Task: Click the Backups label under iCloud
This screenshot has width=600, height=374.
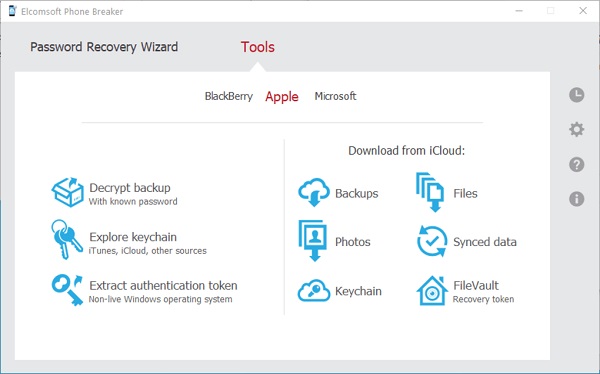Action: (x=357, y=193)
